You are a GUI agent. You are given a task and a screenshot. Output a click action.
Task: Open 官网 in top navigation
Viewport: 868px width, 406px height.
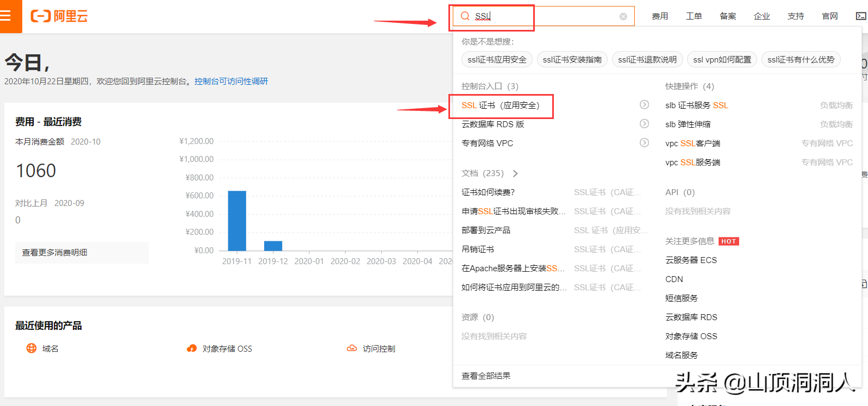click(x=829, y=16)
